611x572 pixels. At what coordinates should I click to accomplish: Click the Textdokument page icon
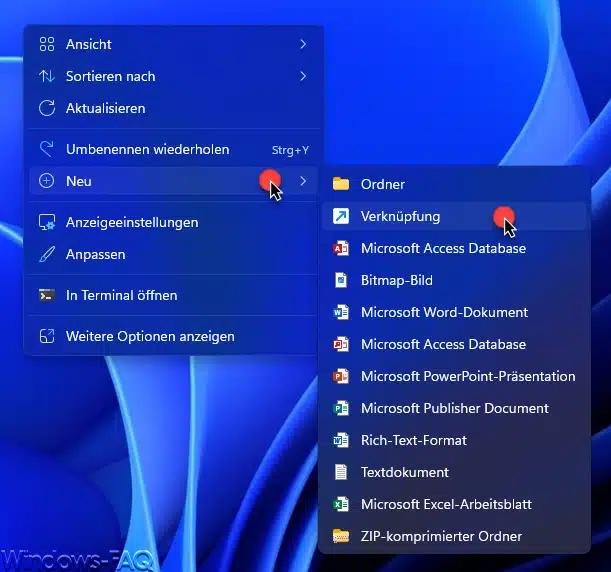pyautogui.click(x=341, y=471)
